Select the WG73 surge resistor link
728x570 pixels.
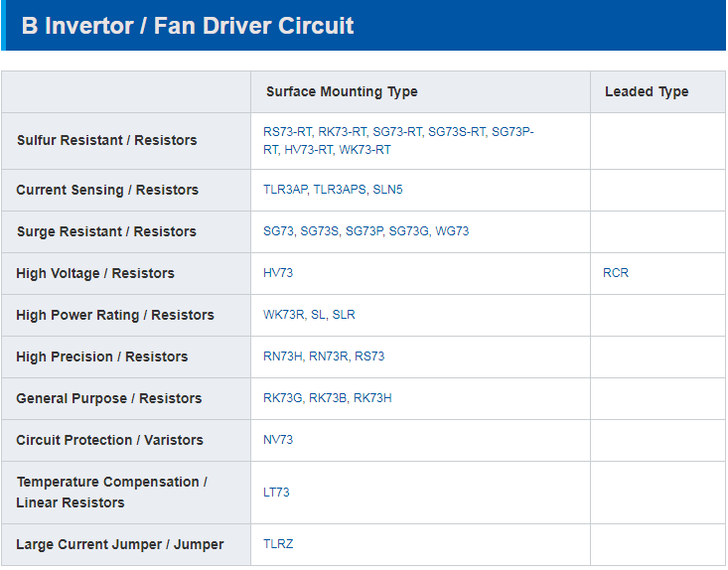click(452, 231)
